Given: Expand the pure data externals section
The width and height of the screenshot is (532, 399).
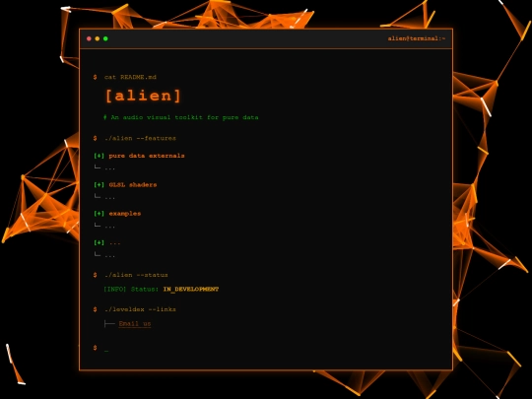Looking at the screenshot, I should [x=139, y=156].
